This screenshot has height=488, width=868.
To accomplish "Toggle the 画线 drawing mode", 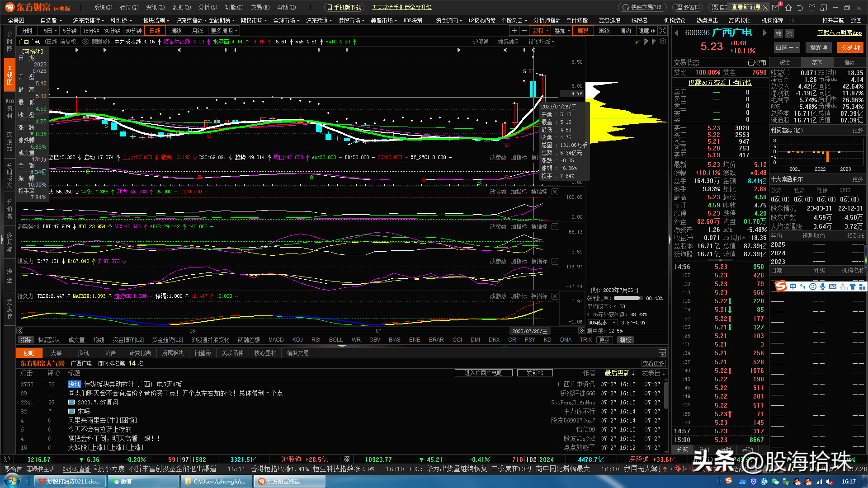I will click(x=604, y=31).
